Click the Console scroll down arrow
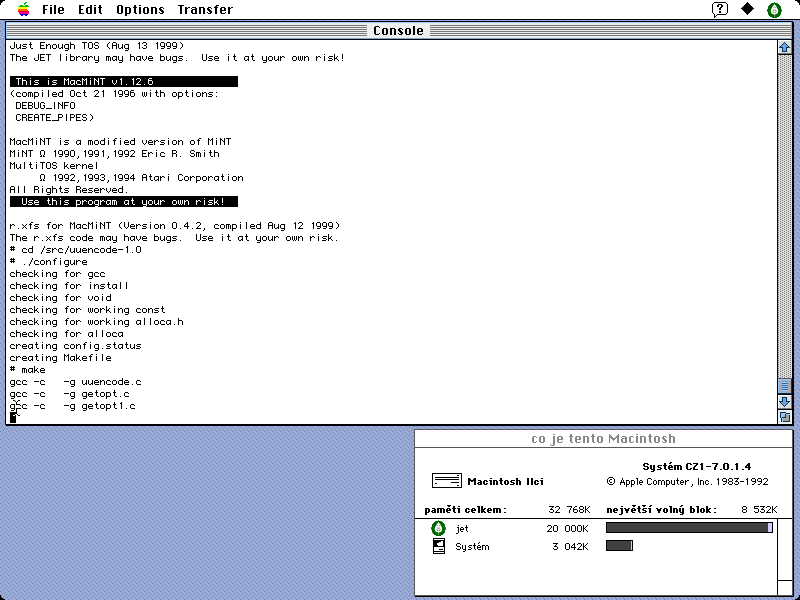Image resolution: width=800 pixels, height=600 pixels. coord(785,401)
